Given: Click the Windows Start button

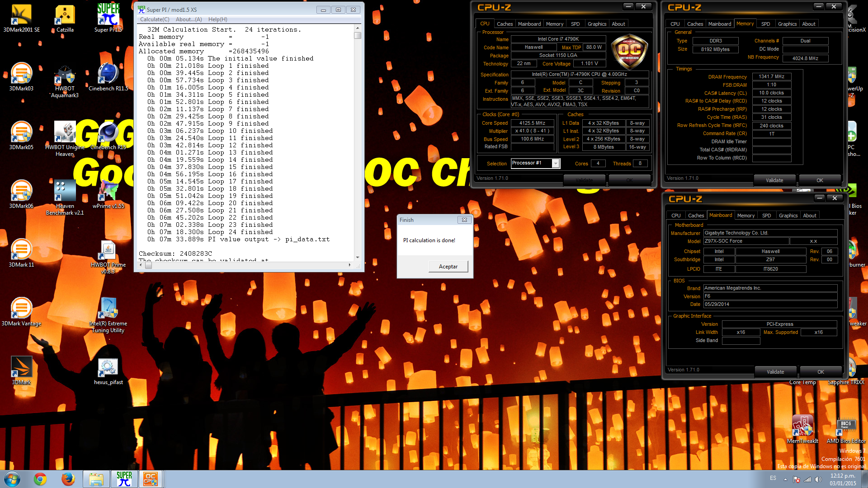Looking at the screenshot, I should pyautogui.click(x=12, y=479).
